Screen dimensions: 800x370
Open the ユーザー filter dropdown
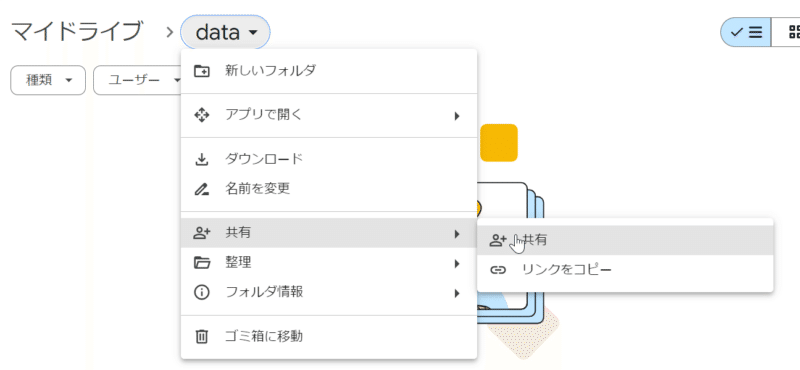point(138,80)
